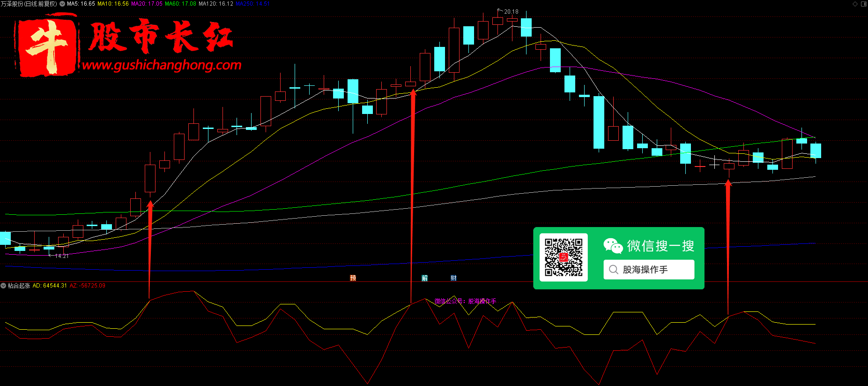
Task: Click the diamond icon in the top-right corner
Action: [x=855, y=4]
